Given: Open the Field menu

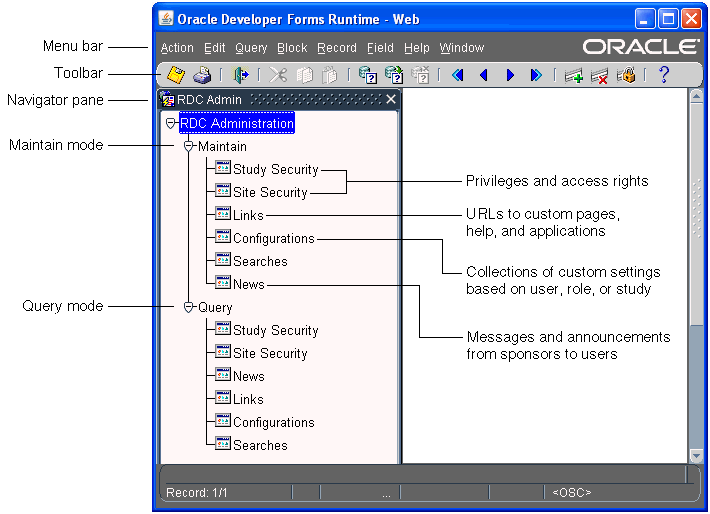Looking at the screenshot, I should point(380,48).
